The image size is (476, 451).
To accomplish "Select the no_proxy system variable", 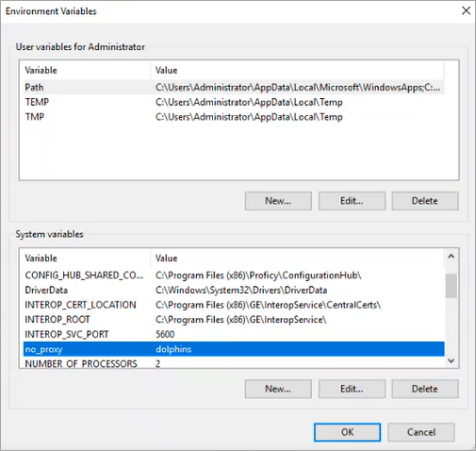I will pos(234,349).
